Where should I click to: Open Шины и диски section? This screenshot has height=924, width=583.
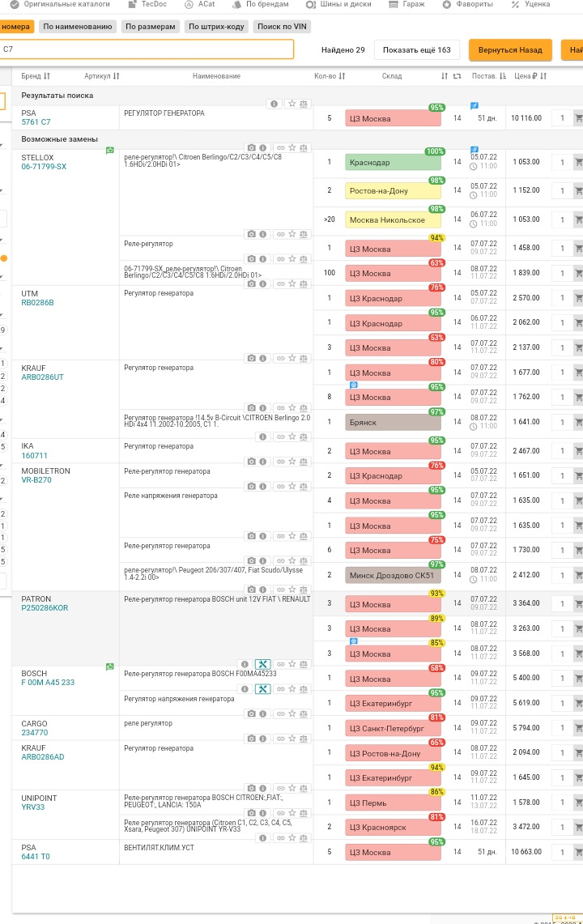tap(338, 4)
